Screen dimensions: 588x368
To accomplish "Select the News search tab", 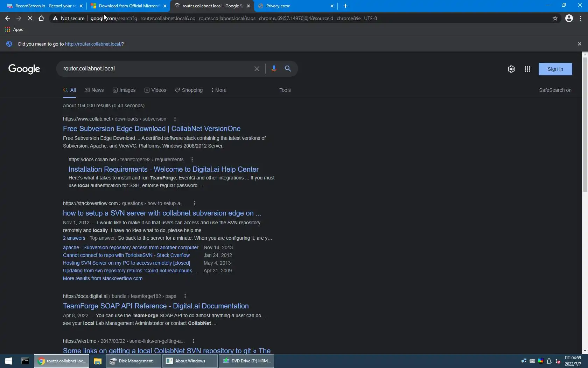I will point(94,90).
